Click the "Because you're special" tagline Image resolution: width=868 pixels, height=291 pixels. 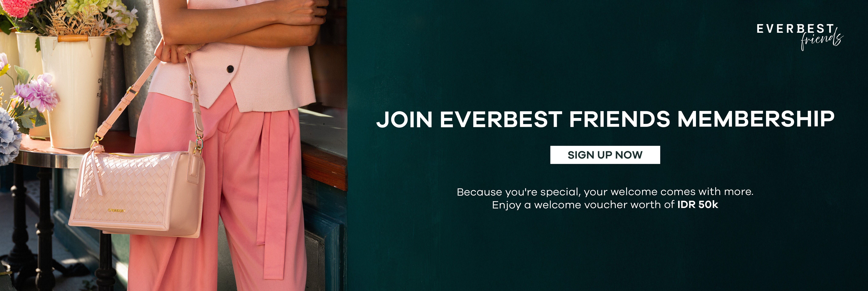[x=605, y=192]
